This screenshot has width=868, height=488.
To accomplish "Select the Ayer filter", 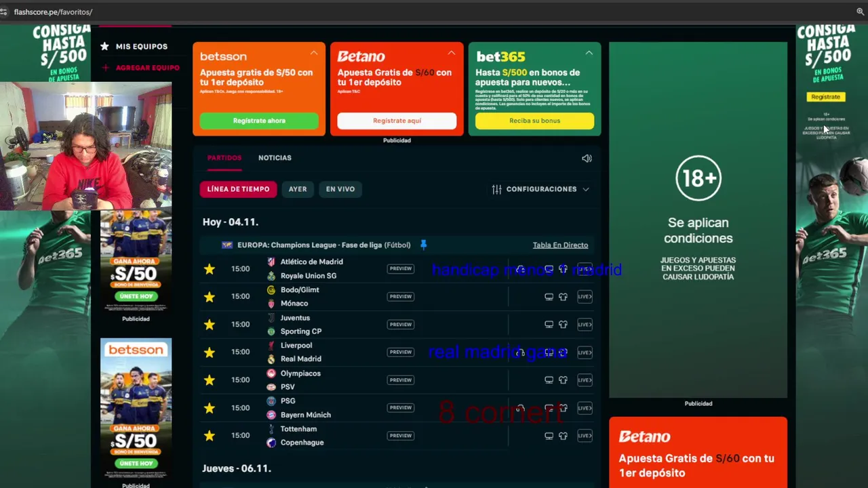I will [298, 189].
